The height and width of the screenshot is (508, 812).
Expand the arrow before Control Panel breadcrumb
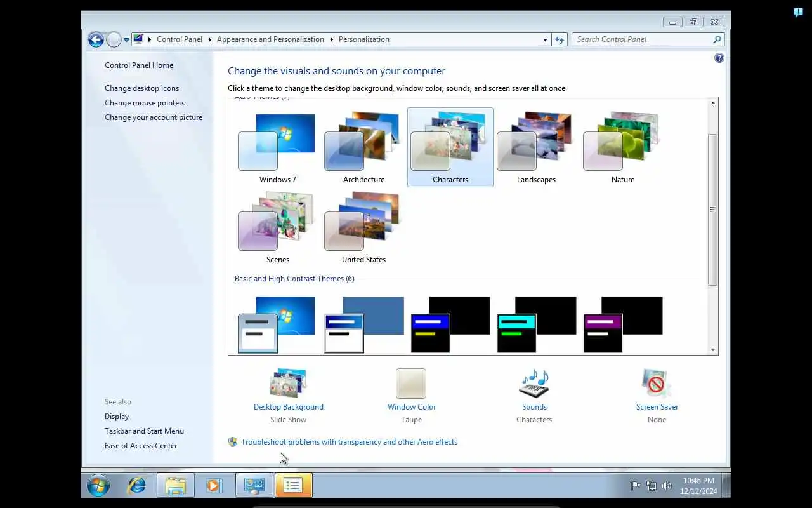(x=150, y=39)
